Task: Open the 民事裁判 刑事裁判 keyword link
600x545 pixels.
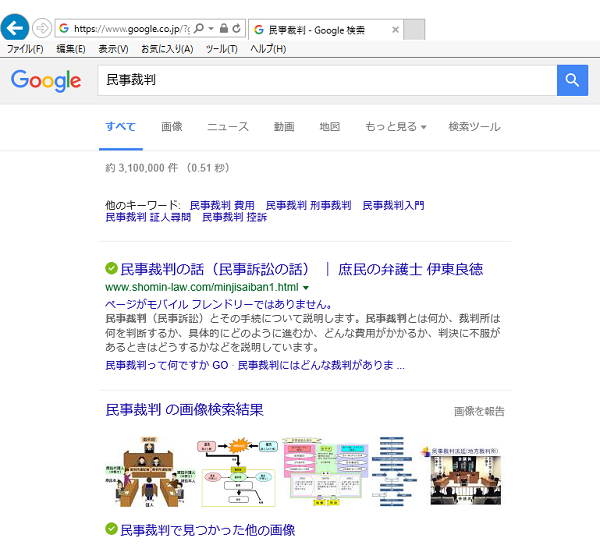Action: pos(308,206)
